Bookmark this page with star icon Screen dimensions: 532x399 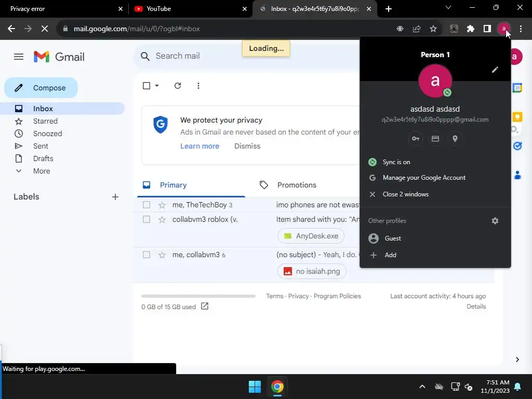(433, 29)
